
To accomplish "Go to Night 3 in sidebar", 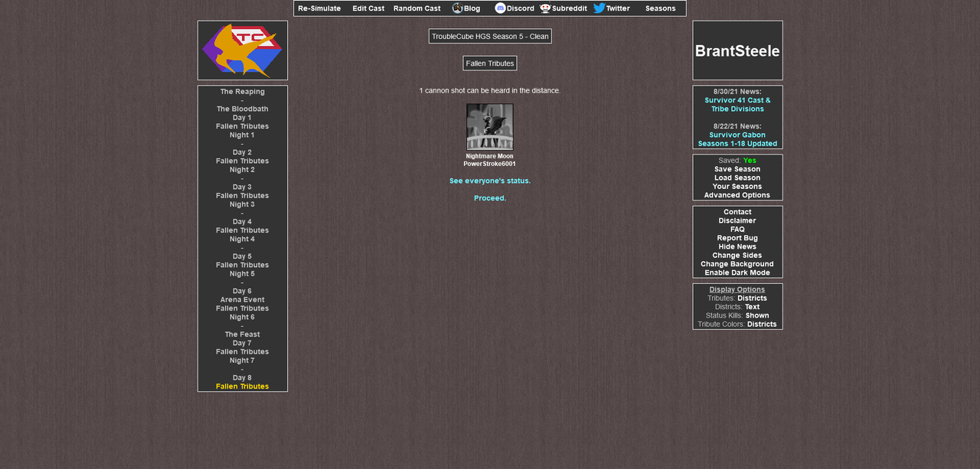I will [243, 204].
